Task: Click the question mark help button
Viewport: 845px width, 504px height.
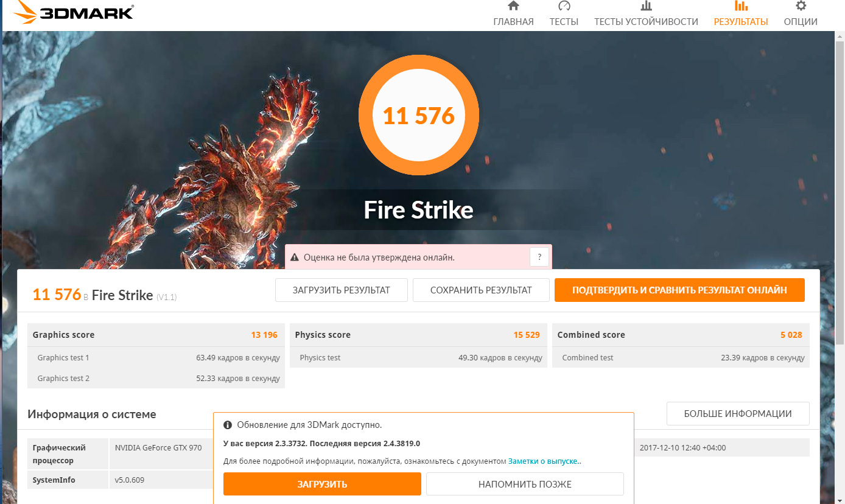Action: click(x=539, y=257)
